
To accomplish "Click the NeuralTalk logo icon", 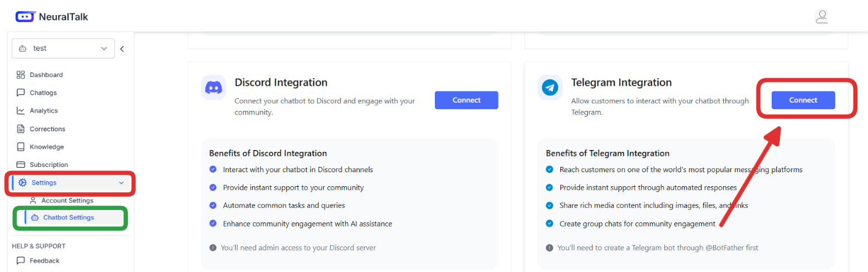I will point(25,16).
